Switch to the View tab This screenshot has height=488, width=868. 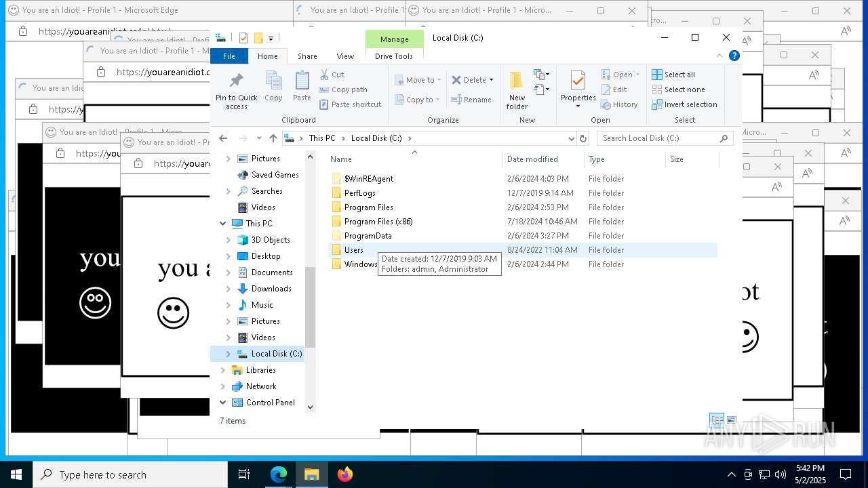pos(345,56)
